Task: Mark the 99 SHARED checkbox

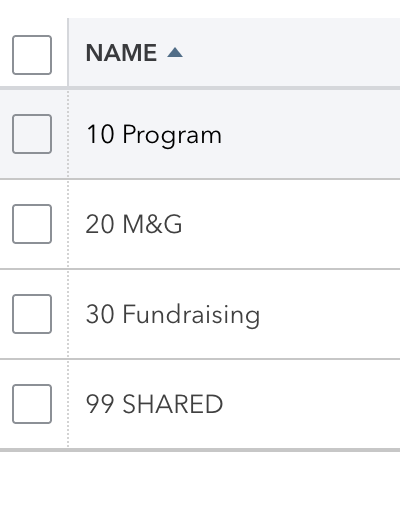Action: tap(32, 404)
